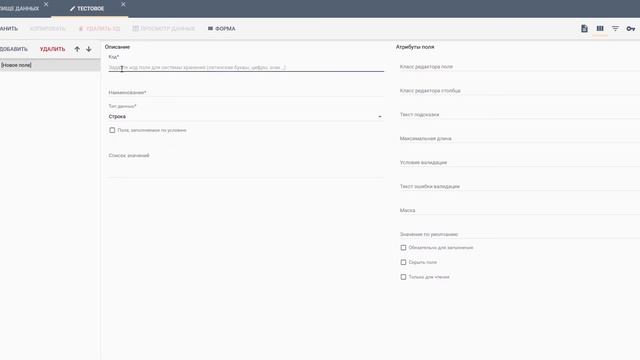Focus the Маска input field

(x=520, y=210)
